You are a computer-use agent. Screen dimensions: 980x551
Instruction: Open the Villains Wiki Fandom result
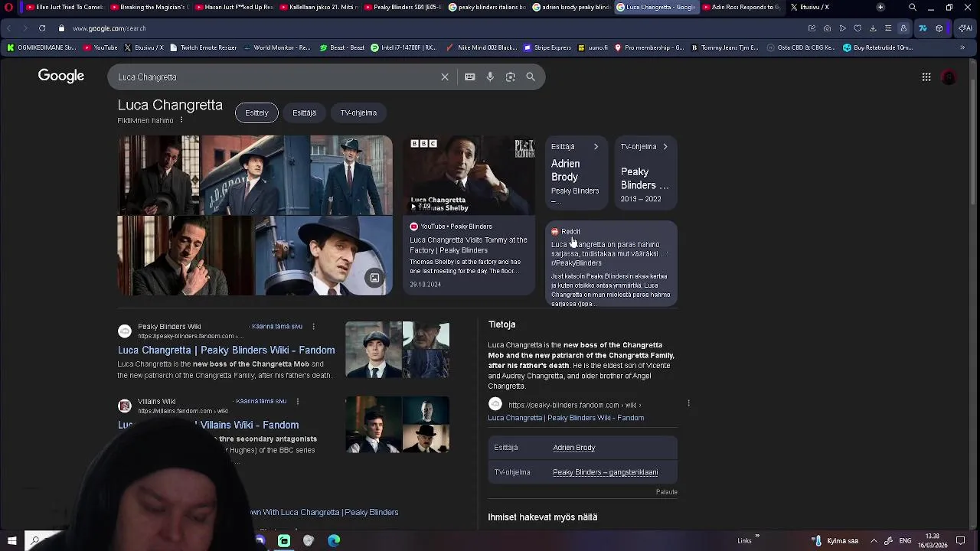tap(208, 425)
